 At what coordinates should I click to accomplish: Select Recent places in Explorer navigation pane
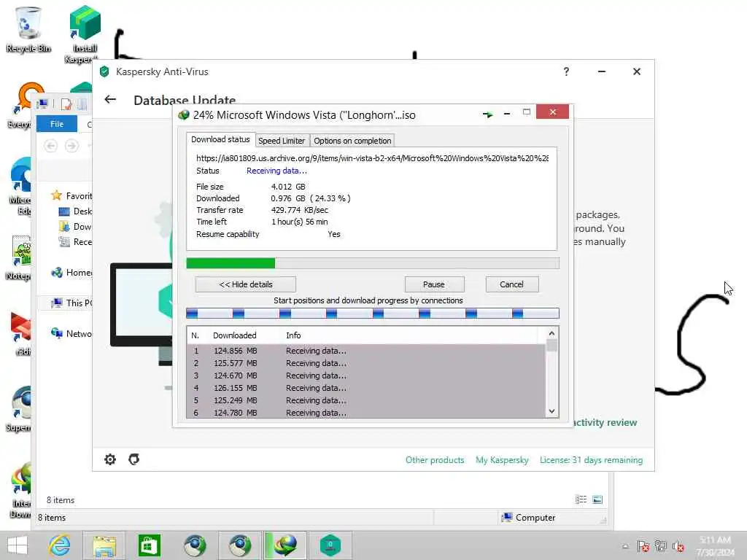pyautogui.click(x=75, y=242)
